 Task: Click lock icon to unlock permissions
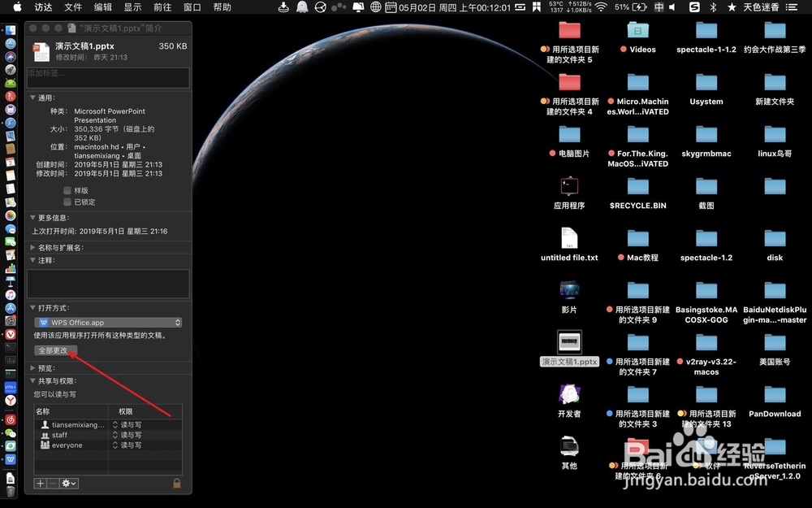176,483
